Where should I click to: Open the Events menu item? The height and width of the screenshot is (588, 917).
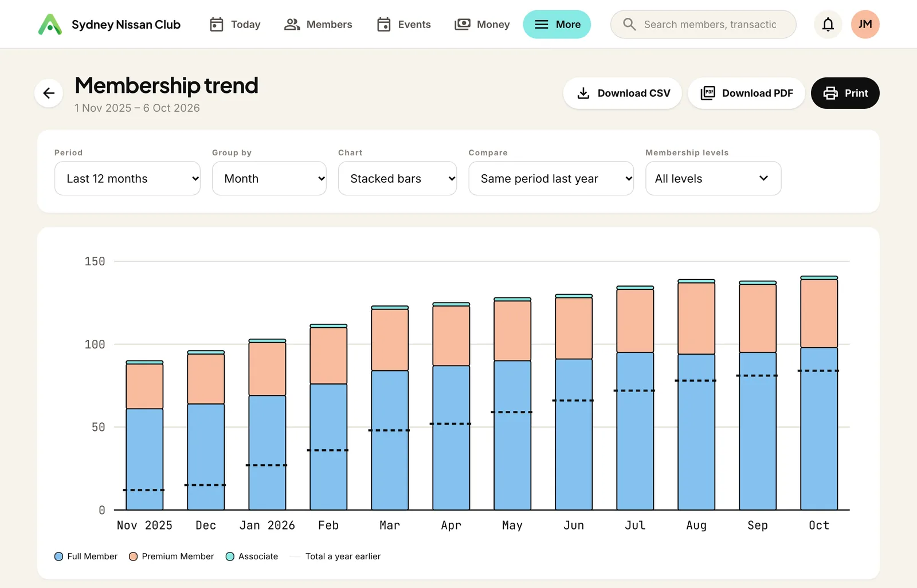[x=403, y=25]
